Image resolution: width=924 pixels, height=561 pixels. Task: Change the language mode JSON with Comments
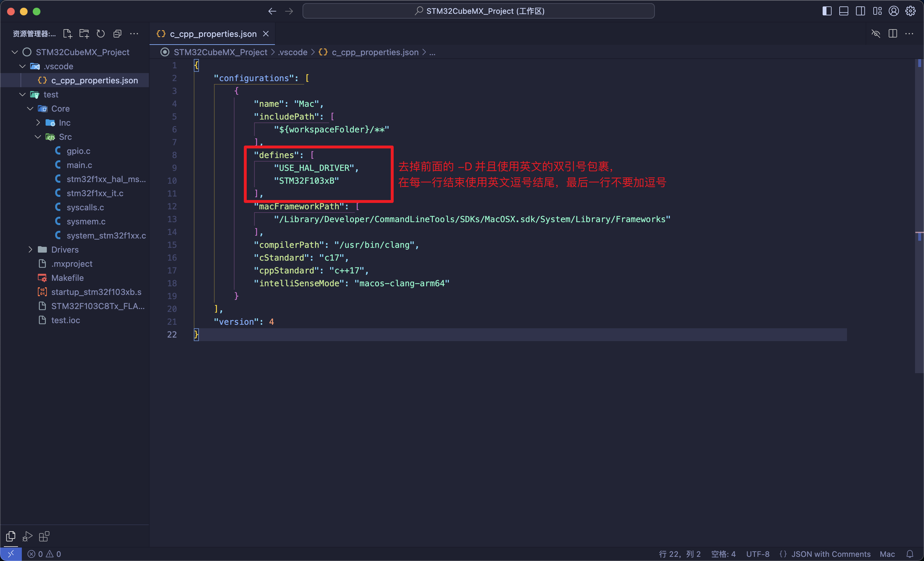point(830,554)
